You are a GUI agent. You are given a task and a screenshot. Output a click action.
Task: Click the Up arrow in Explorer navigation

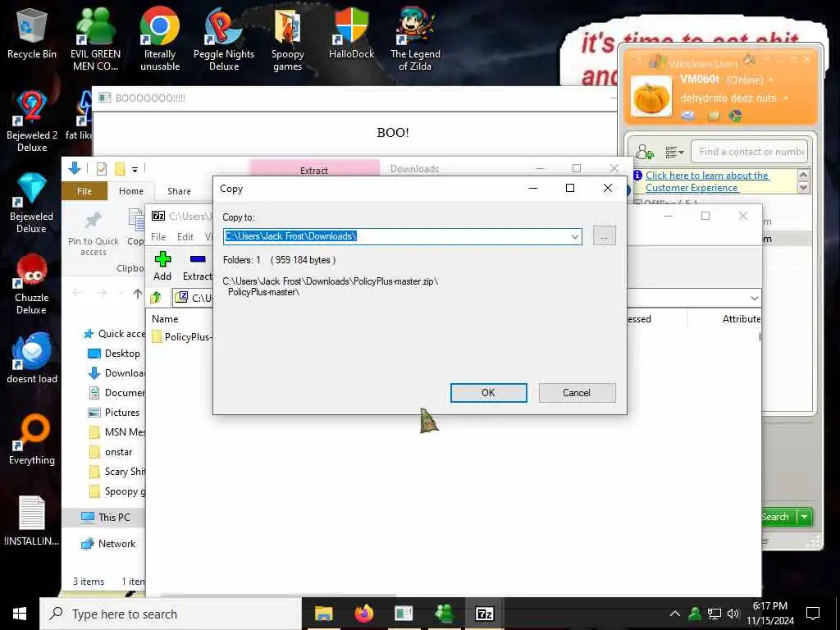coord(138,294)
